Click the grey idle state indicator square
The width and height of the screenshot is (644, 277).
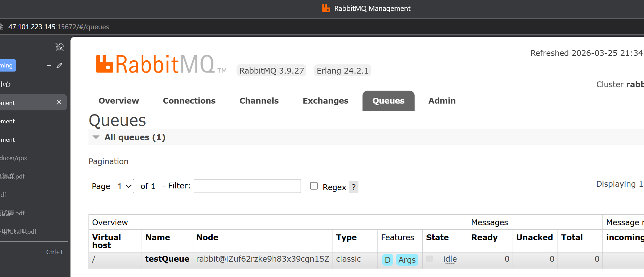[x=430, y=259]
